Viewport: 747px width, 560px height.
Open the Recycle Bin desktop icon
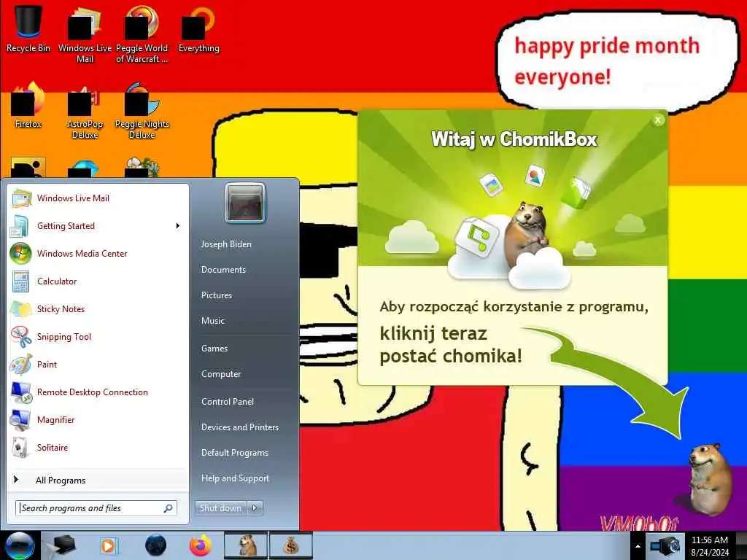coord(28,28)
